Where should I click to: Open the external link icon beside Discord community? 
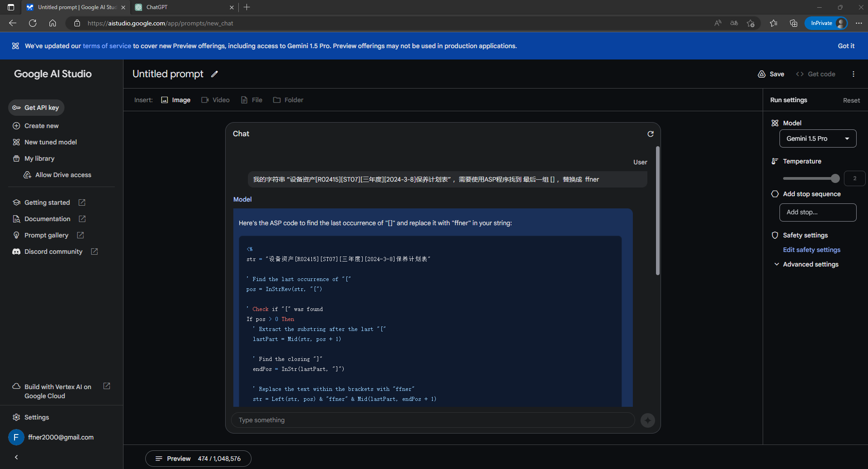click(94, 252)
